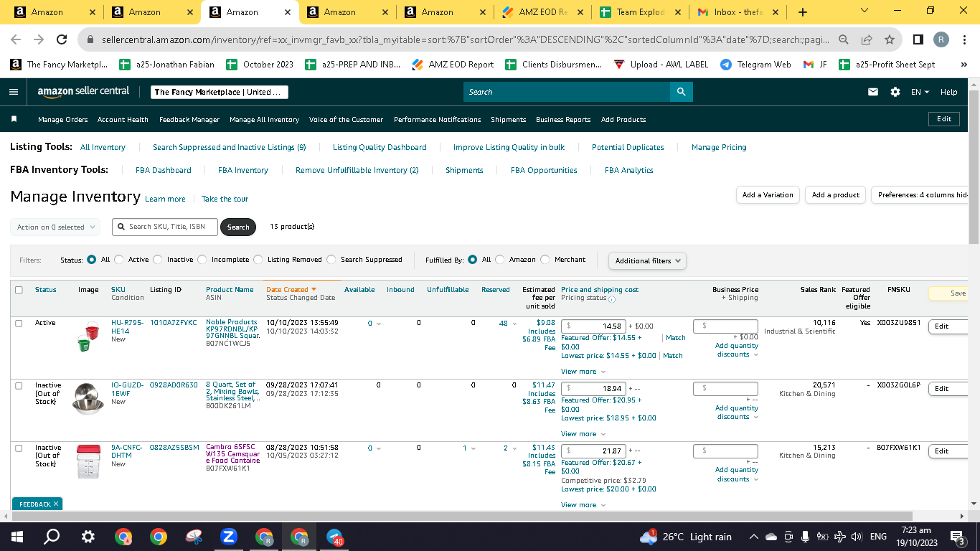Open the Manage Orders menu
The image size is (980, 551).
point(63,120)
